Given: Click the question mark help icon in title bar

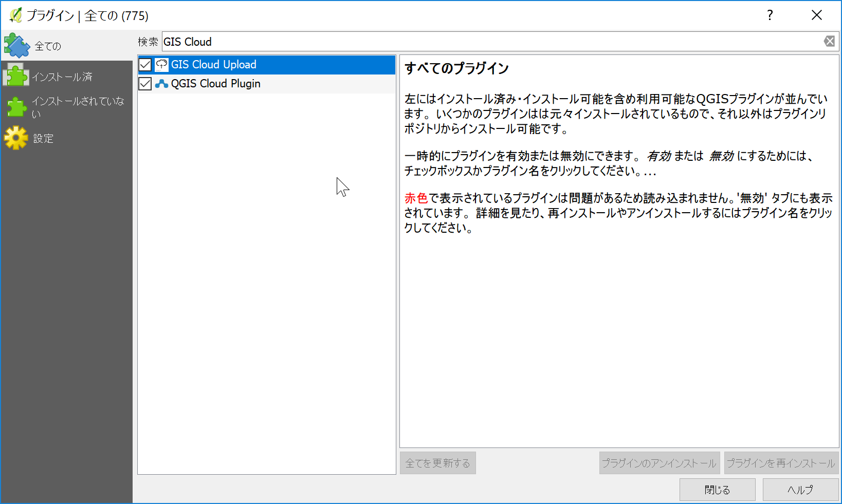Looking at the screenshot, I should (770, 15).
